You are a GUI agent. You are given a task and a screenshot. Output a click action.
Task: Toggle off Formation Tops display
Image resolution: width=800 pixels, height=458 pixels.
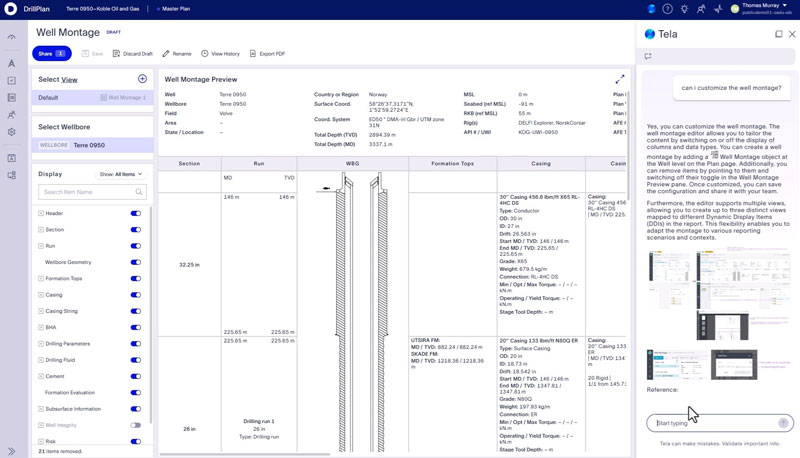[136, 278]
